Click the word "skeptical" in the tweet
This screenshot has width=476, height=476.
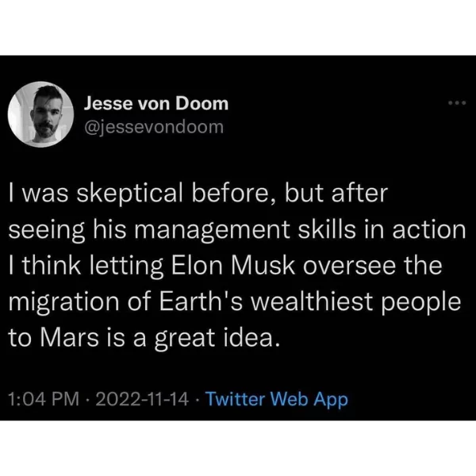pyautogui.click(x=129, y=194)
